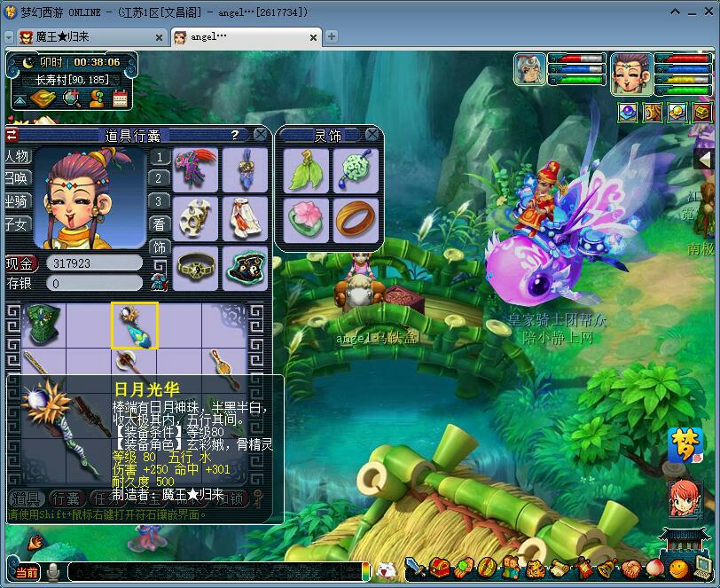
Task: Select the white robe armor slot
Action: tap(245, 219)
